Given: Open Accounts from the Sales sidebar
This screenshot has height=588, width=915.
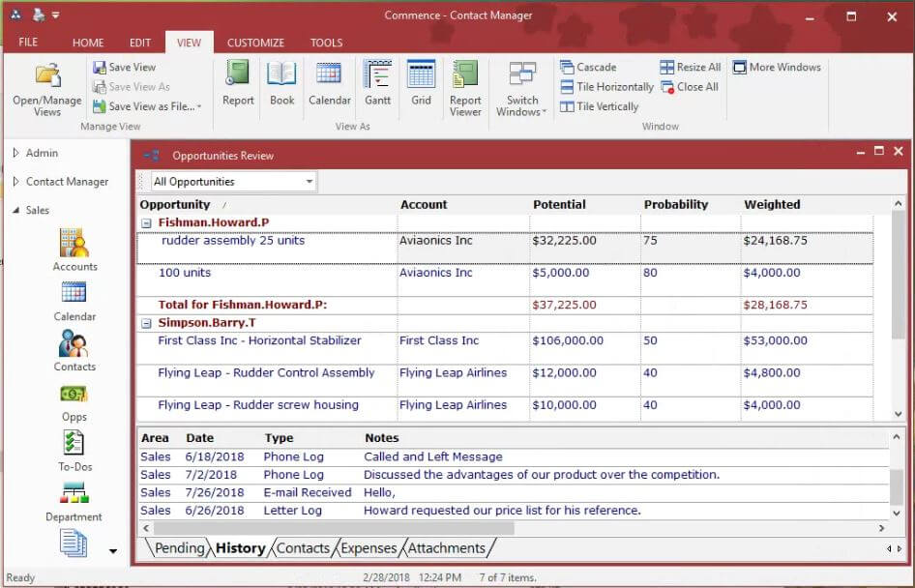Looking at the screenshot, I should [74, 250].
